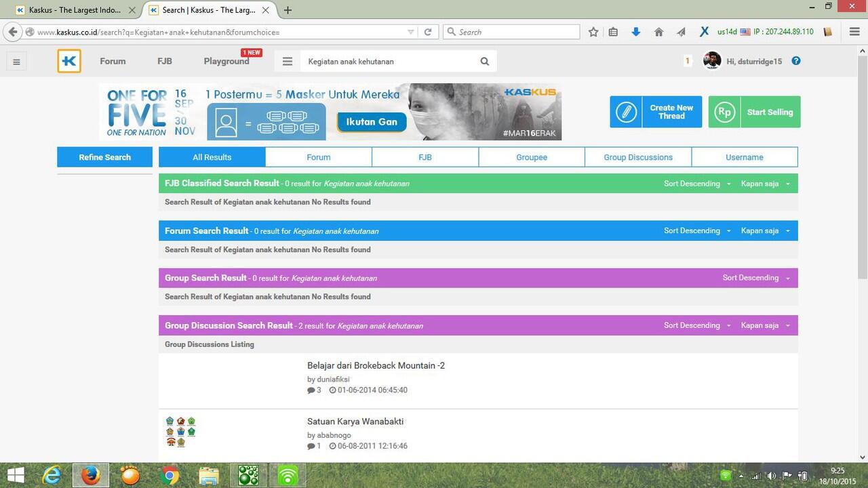The image size is (868, 488).
Task: Open FJB result Kapan saja dropdown
Action: (765, 184)
